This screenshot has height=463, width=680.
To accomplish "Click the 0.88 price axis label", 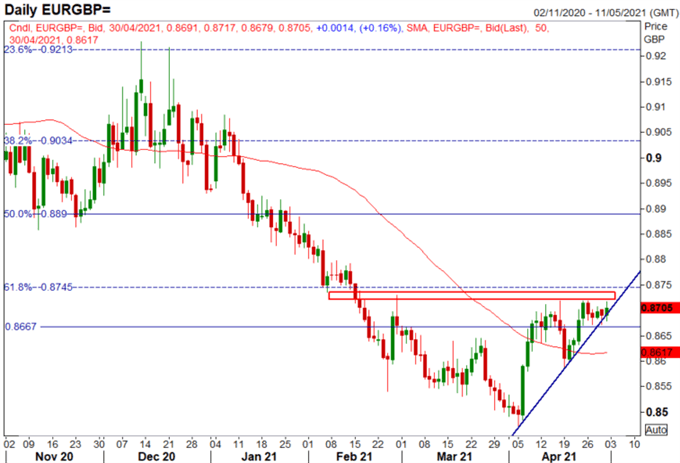I will point(656,259).
